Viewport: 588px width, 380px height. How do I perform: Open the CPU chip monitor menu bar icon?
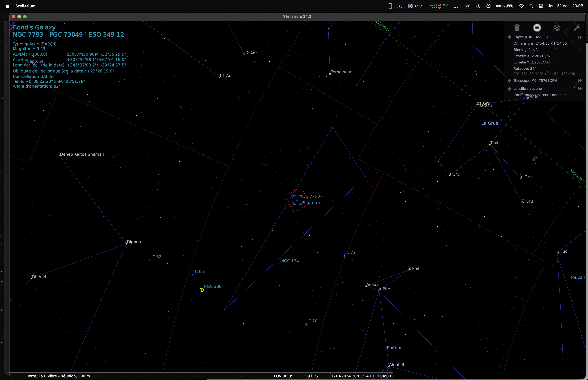pyautogui.click(x=400, y=6)
